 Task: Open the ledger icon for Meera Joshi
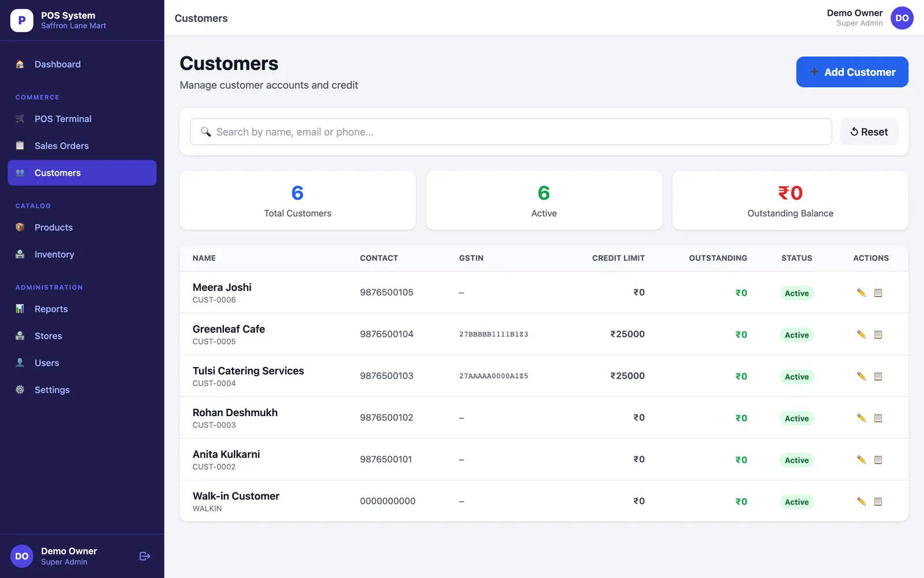point(878,292)
